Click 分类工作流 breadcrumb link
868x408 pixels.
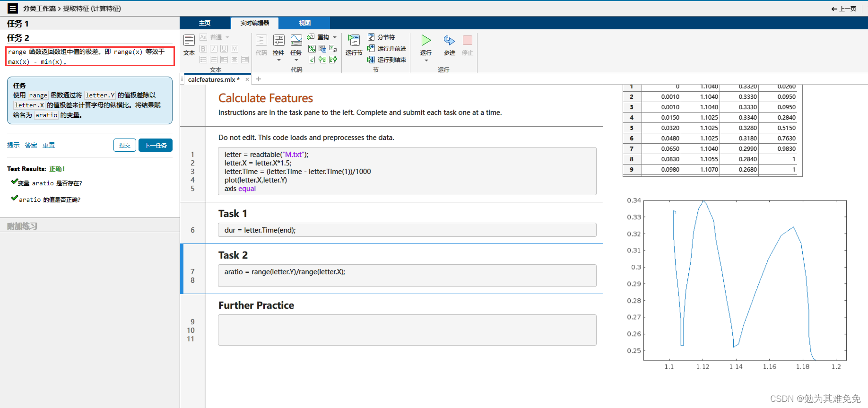(x=39, y=9)
